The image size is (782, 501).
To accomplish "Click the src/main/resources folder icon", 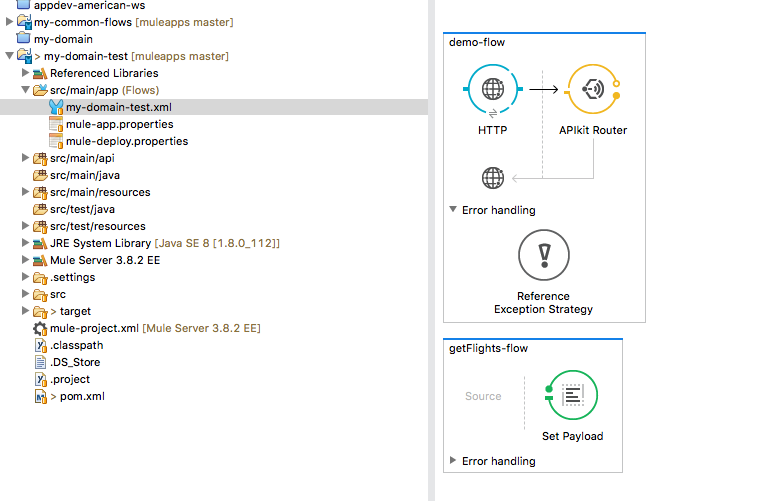I will pyautogui.click(x=40, y=192).
